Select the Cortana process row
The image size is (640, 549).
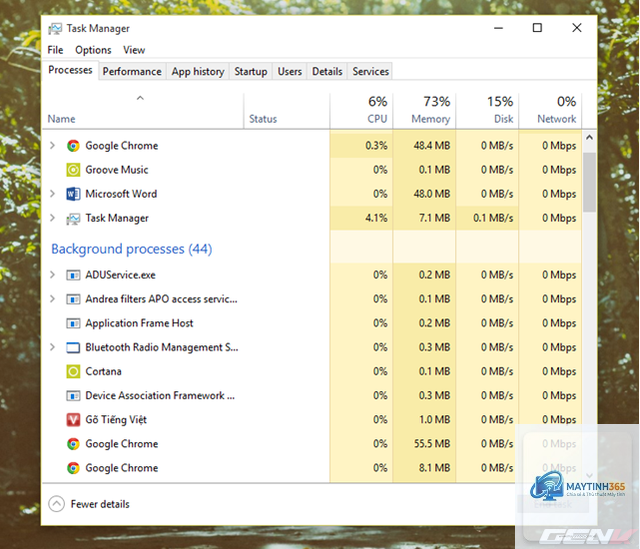[312, 371]
